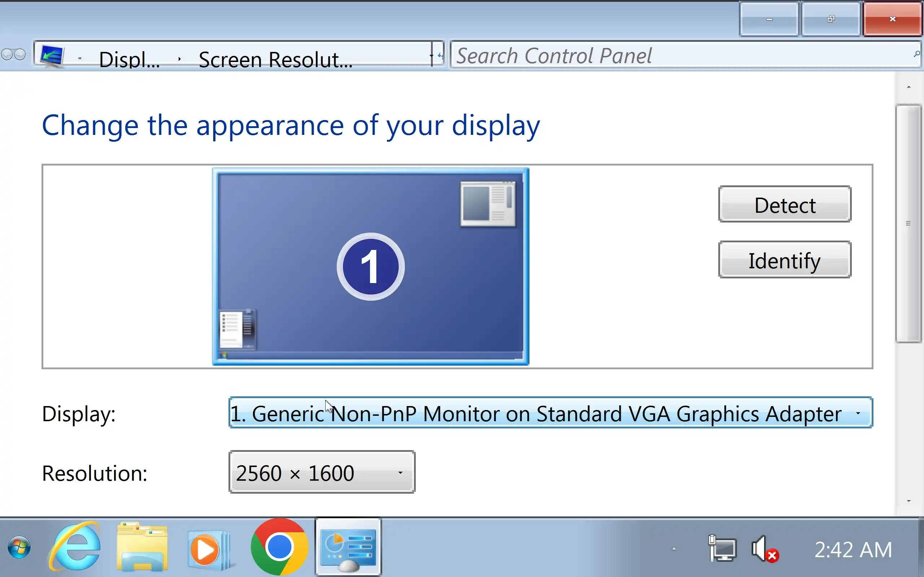
Task: Click the Screen Resolution breadcrumb item
Action: [x=275, y=59]
